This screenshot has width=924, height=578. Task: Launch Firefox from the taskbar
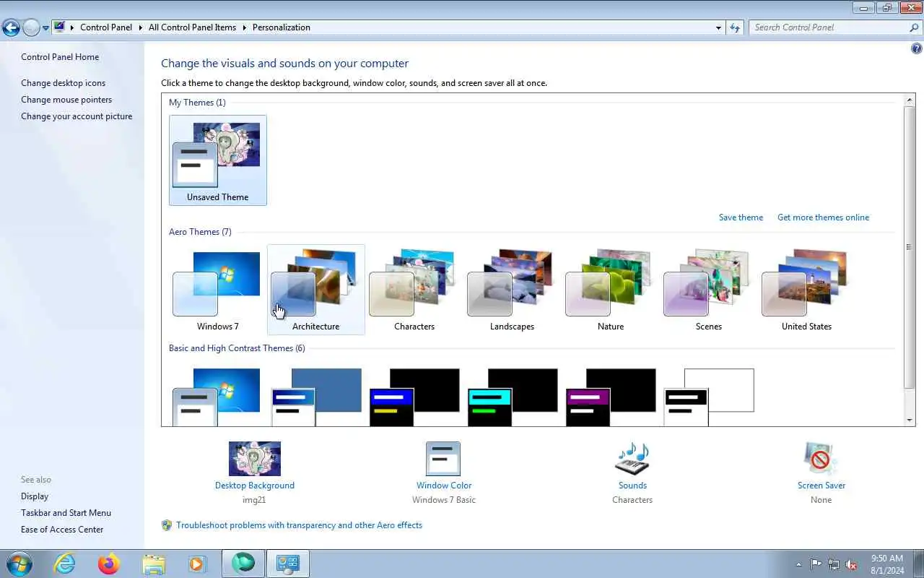109,564
